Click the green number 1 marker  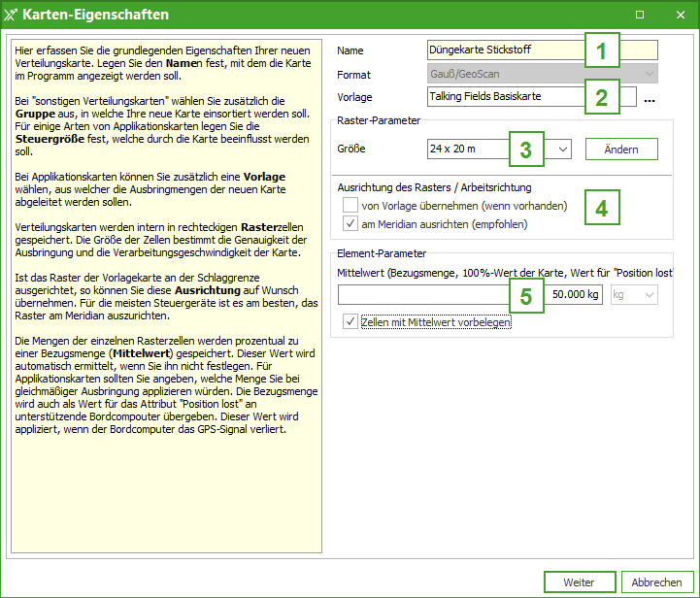(602, 50)
